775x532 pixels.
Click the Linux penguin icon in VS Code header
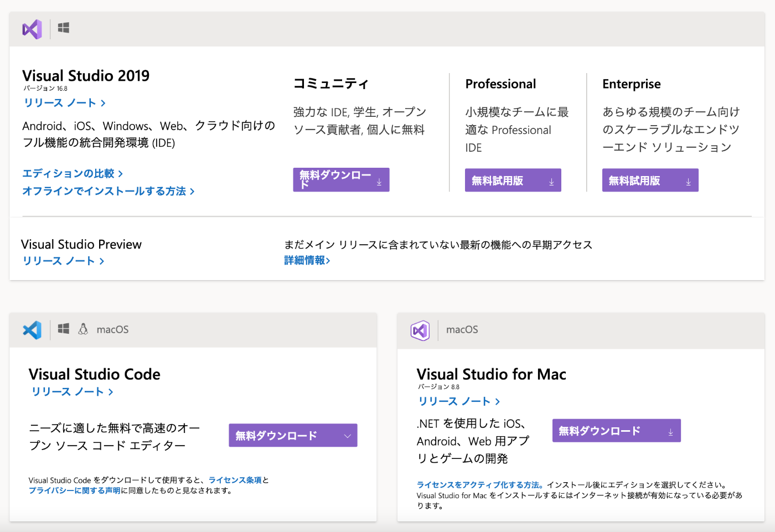point(83,329)
